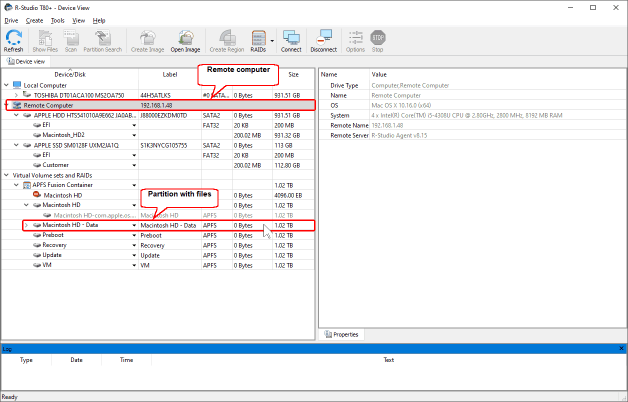Image resolution: width=628 pixels, height=402 pixels.
Task: Open the Help menu
Action: coord(99,20)
